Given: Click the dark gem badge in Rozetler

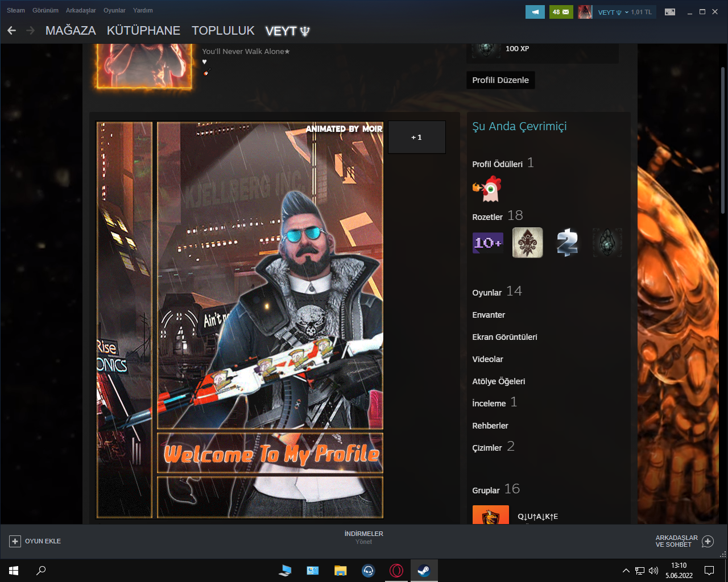Looking at the screenshot, I should [607, 243].
